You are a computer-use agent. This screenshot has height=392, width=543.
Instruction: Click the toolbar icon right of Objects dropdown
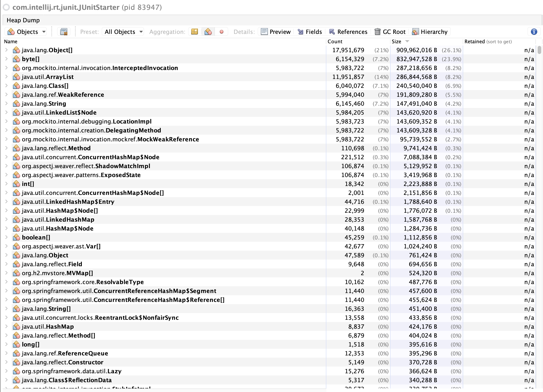tap(64, 32)
